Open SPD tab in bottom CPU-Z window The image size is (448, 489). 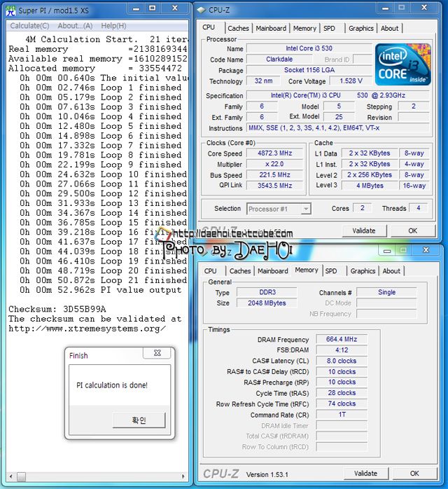pos(331,271)
